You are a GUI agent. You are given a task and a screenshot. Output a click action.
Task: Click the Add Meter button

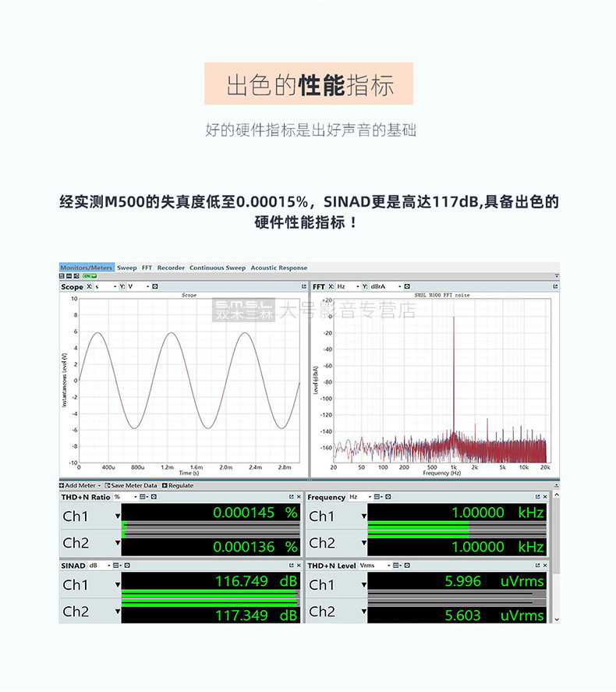click(x=80, y=485)
